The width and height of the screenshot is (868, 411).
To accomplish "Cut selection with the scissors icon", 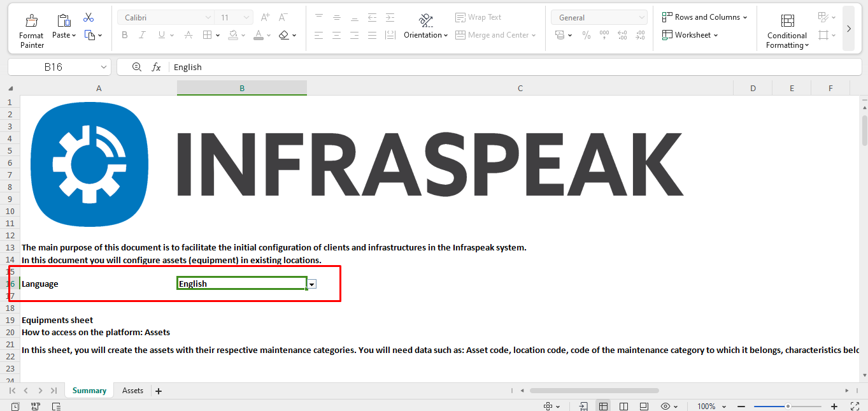I will coord(89,17).
